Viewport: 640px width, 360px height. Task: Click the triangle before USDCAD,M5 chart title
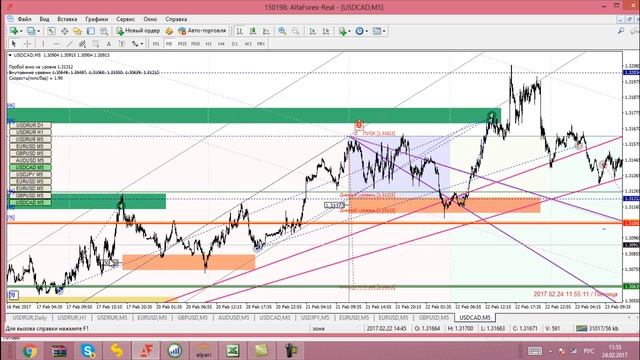pyautogui.click(x=10, y=55)
